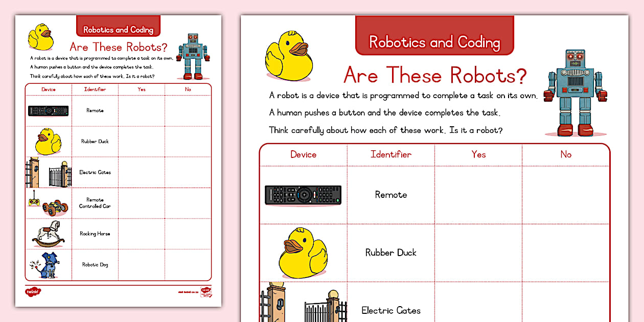Click the Device column header
This screenshot has width=644, height=322.
tap(303, 154)
